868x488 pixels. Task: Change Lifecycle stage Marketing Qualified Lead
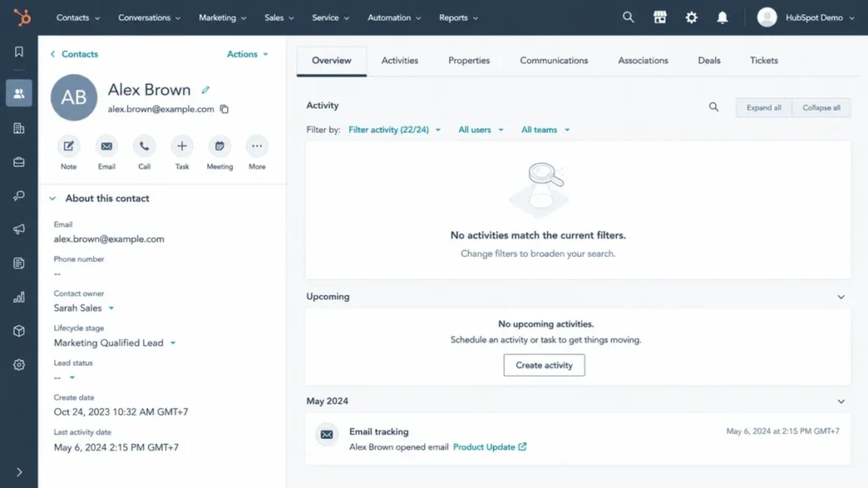(x=114, y=343)
